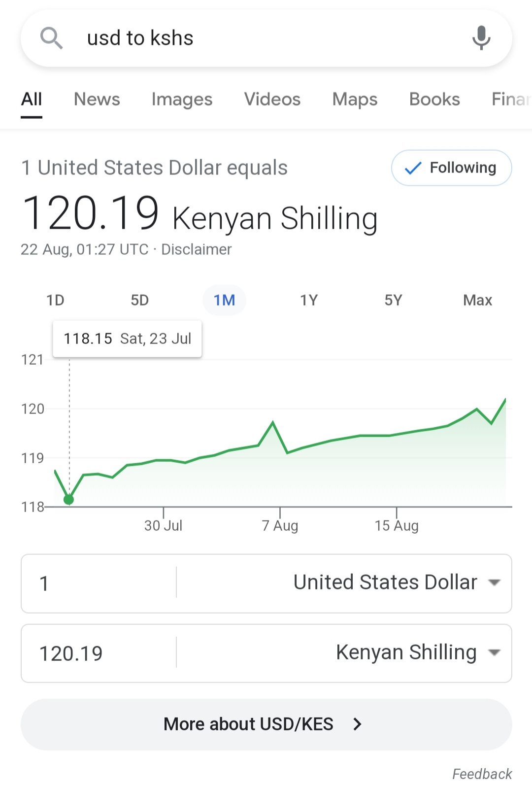The width and height of the screenshot is (532, 787).
Task: Switch to the Maps tab
Action: (355, 99)
